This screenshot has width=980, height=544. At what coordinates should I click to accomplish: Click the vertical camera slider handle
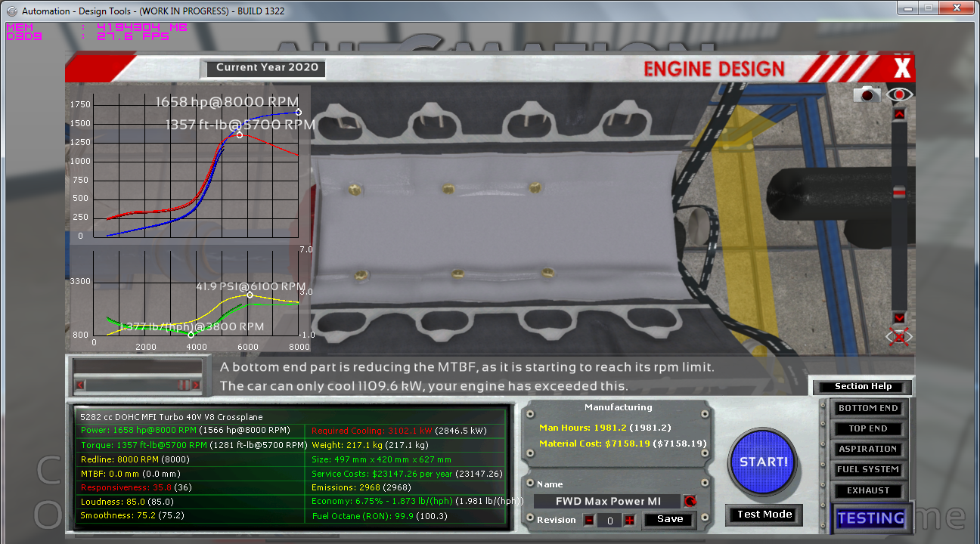click(x=899, y=193)
